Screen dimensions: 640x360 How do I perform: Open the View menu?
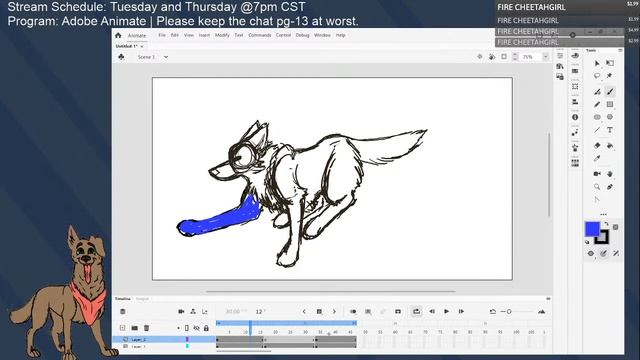point(189,36)
